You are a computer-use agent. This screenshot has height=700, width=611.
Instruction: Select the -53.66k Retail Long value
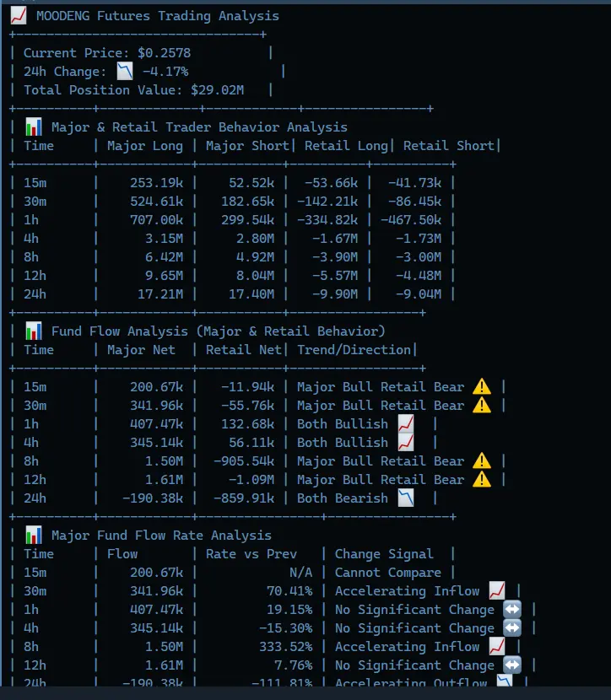332,182
